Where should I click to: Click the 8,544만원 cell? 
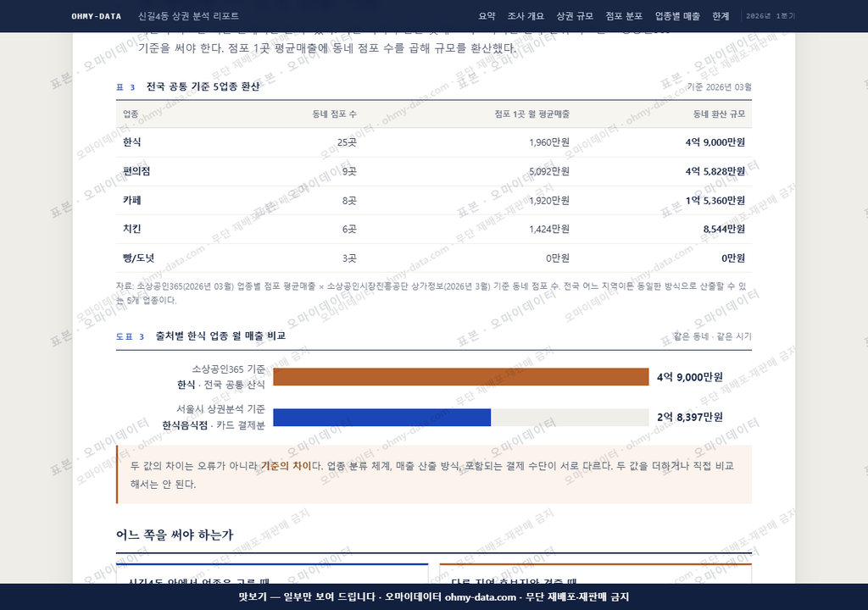724,229
